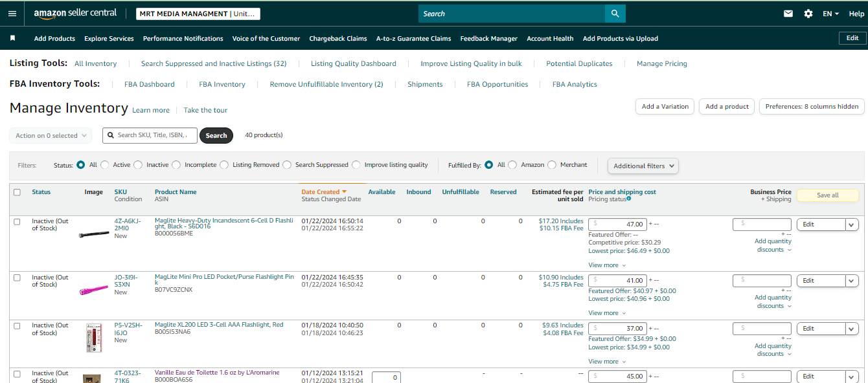Screen dimensions: 868x383
Task: Open the EN language dropdown
Action: (831, 14)
